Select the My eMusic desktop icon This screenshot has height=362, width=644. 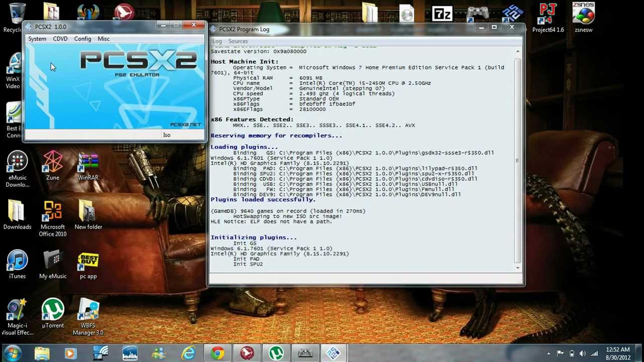click(x=53, y=264)
